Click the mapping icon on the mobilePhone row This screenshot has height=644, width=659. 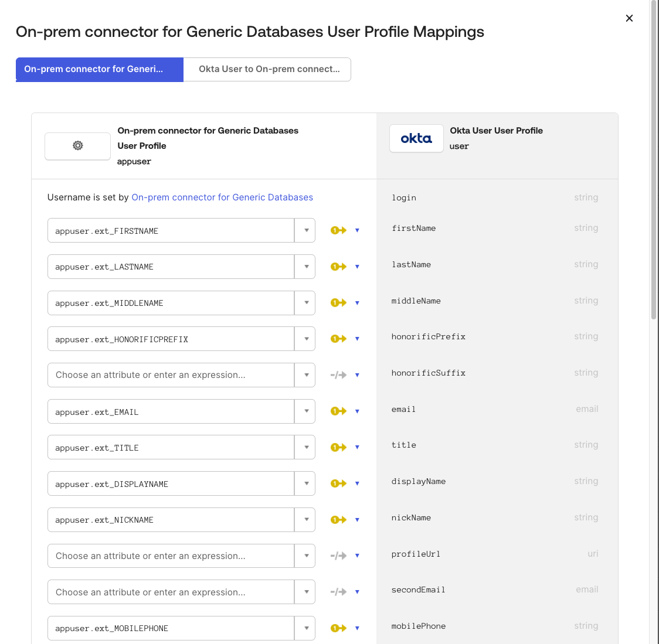(338, 628)
